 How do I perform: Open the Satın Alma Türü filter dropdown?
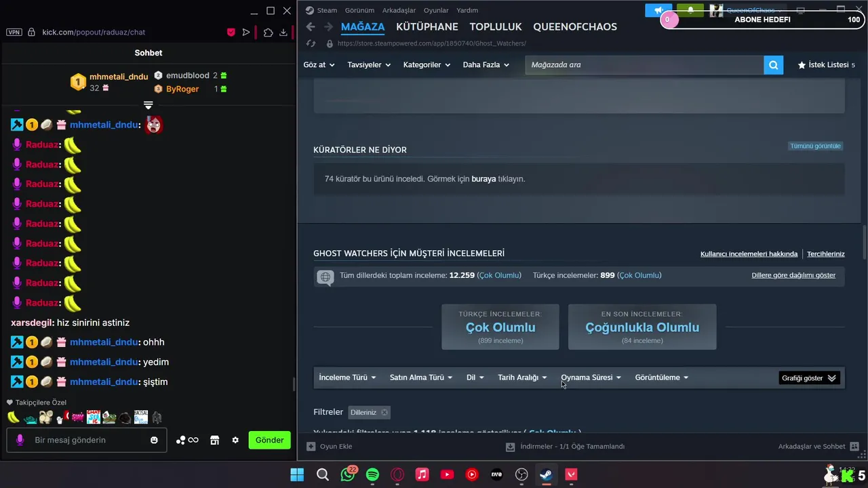[x=421, y=378]
